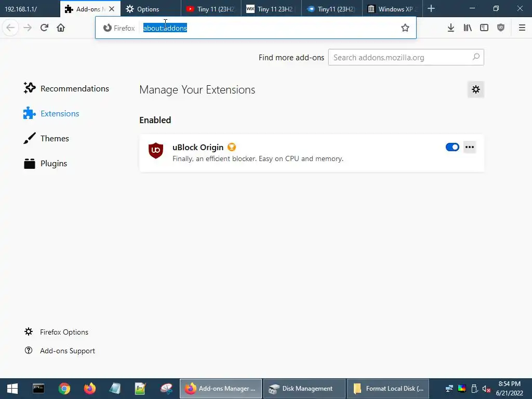532x399 pixels.
Task: Open uBlock Origin extension details by its name
Action: coord(198,147)
